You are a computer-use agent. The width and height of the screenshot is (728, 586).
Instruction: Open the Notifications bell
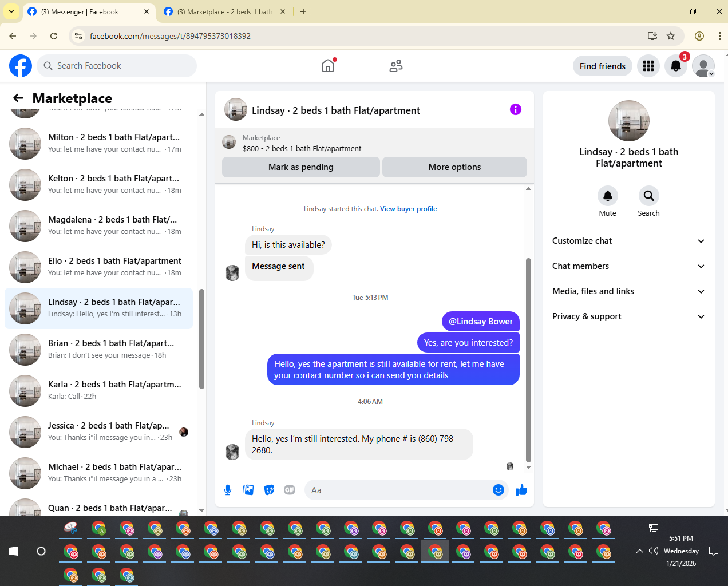point(676,66)
